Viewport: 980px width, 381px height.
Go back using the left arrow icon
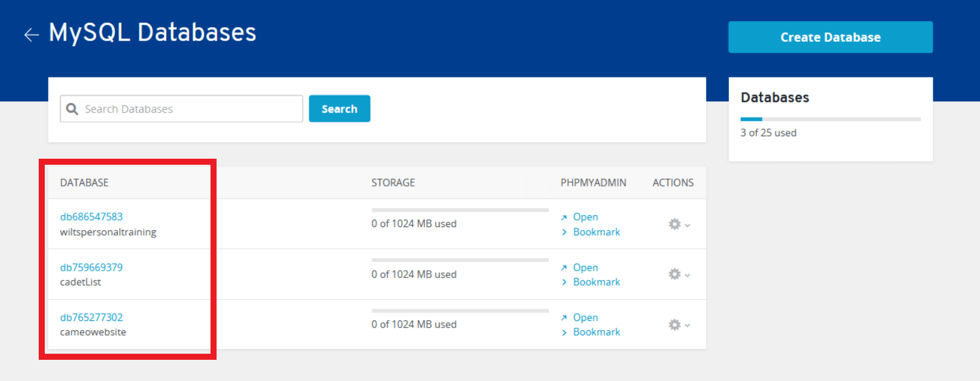click(31, 35)
